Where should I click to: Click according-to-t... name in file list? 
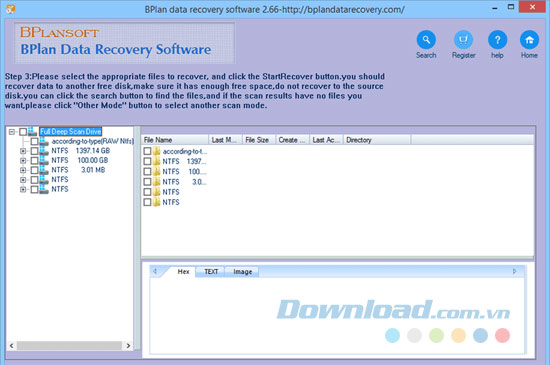185,151
